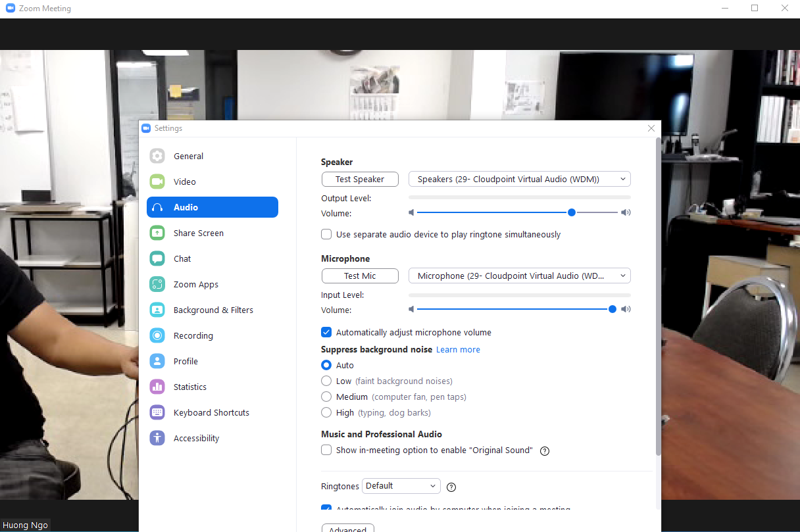Click the Speaker section heading
The width and height of the screenshot is (800, 532).
pos(337,162)
